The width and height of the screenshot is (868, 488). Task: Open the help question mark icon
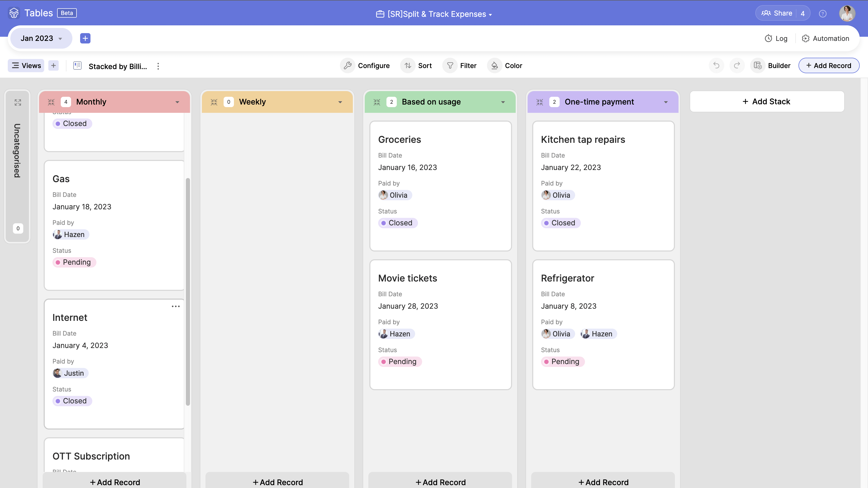[x=823, y=13]
